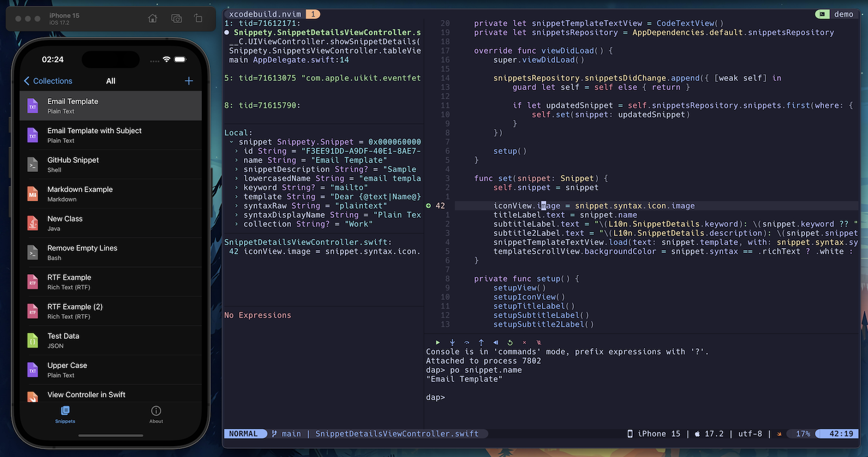The width and height of the screenshot is (868, 457).
Task: Expand the template String variable
Action: (237, 197)
